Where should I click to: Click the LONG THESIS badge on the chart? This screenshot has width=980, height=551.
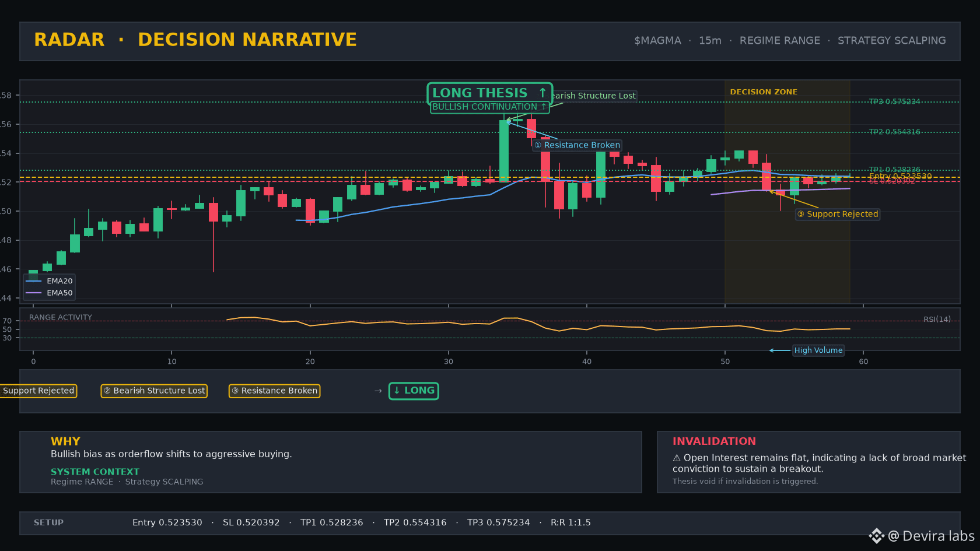(490, 93)
